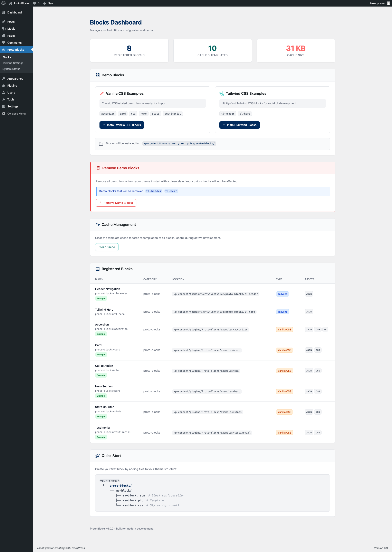Screen dimensions: 392x552
Task: Click the New link in admin bar
Action: click(x=48, y=3)
